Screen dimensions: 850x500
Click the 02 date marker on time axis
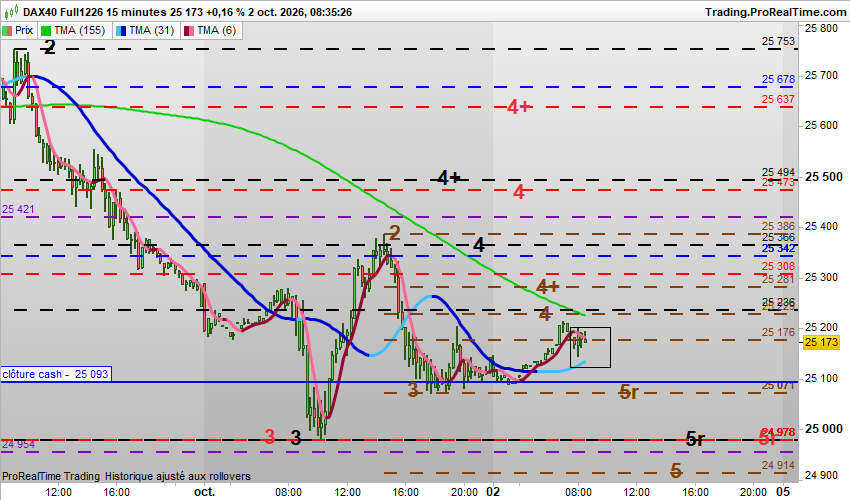click(x=493, y=492)
